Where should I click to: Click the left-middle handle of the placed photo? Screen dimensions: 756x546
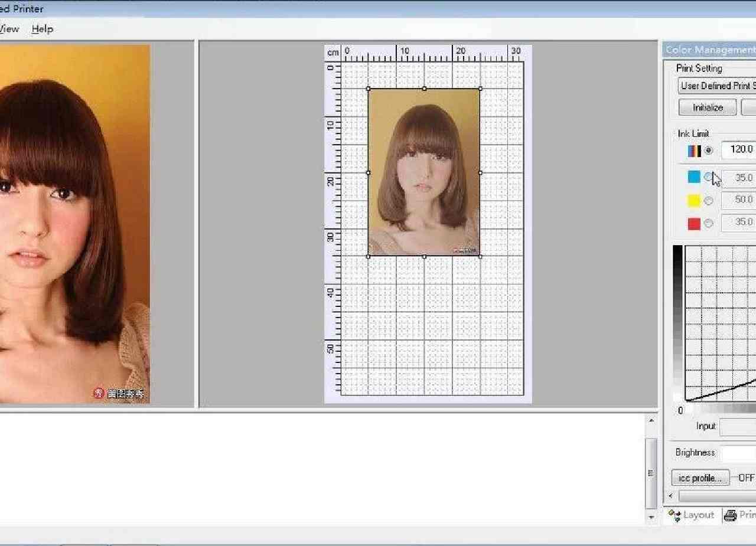tap(369, 172)
